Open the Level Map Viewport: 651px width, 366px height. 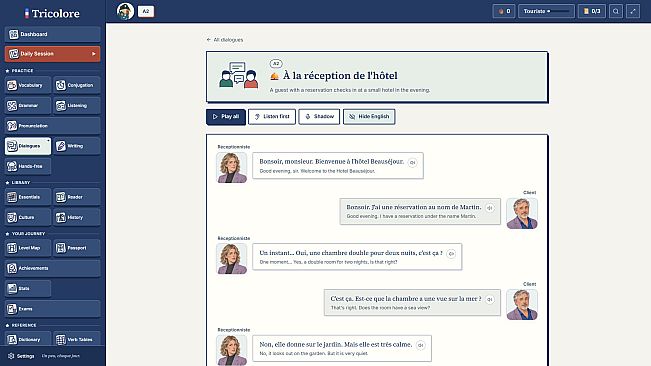click(28, 248)
